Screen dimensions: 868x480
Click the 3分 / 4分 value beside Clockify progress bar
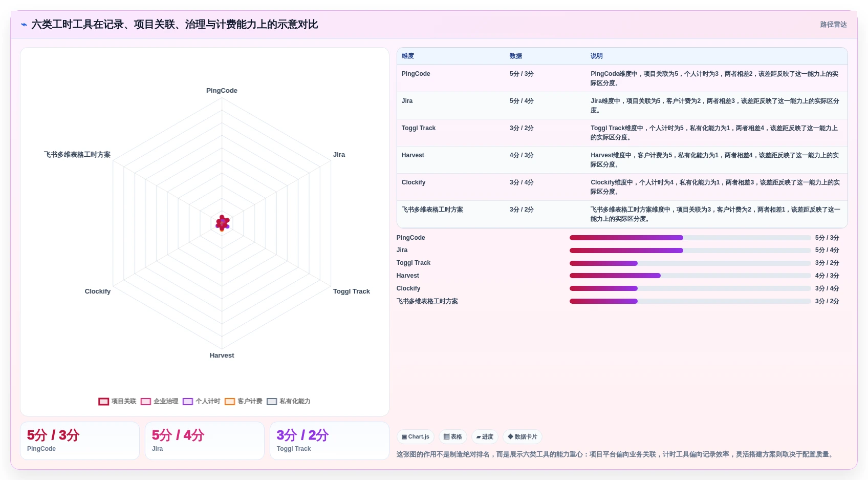coord(827,288)
